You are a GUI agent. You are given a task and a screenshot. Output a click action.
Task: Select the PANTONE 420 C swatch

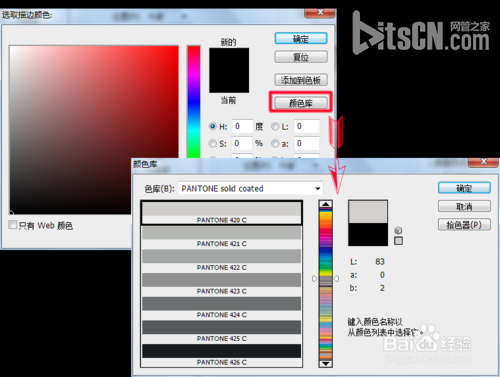point(222,213)
